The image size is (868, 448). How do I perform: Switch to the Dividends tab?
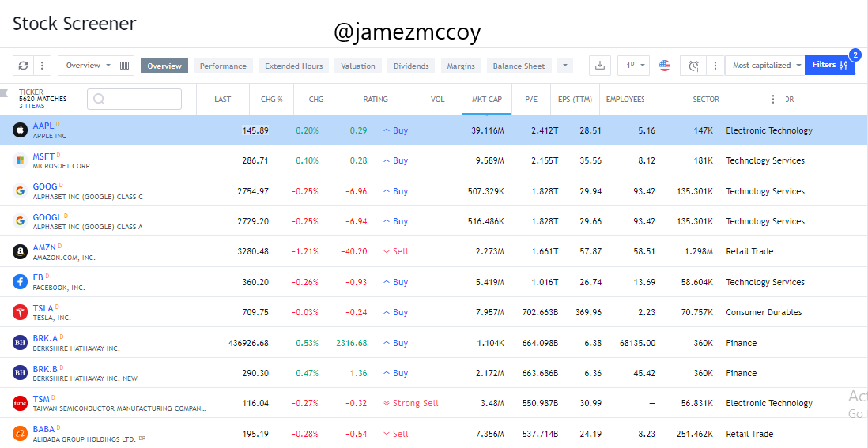coord(411,66)
